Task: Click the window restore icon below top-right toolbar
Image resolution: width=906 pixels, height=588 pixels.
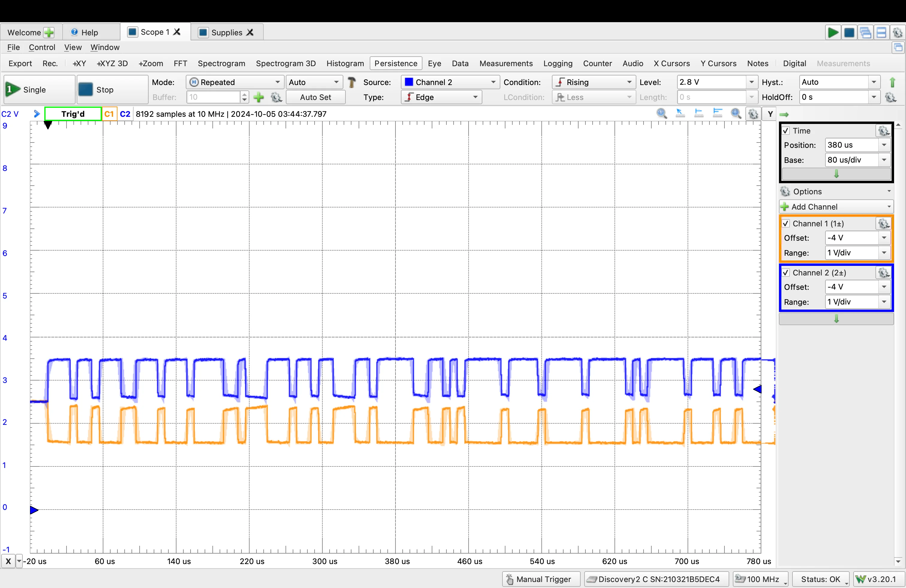Action: 898,48
